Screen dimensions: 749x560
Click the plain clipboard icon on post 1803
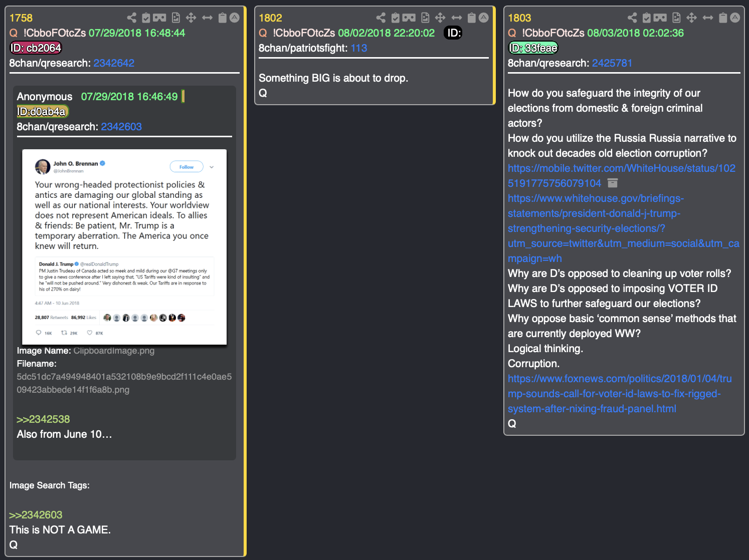click(x=723, y=18)
